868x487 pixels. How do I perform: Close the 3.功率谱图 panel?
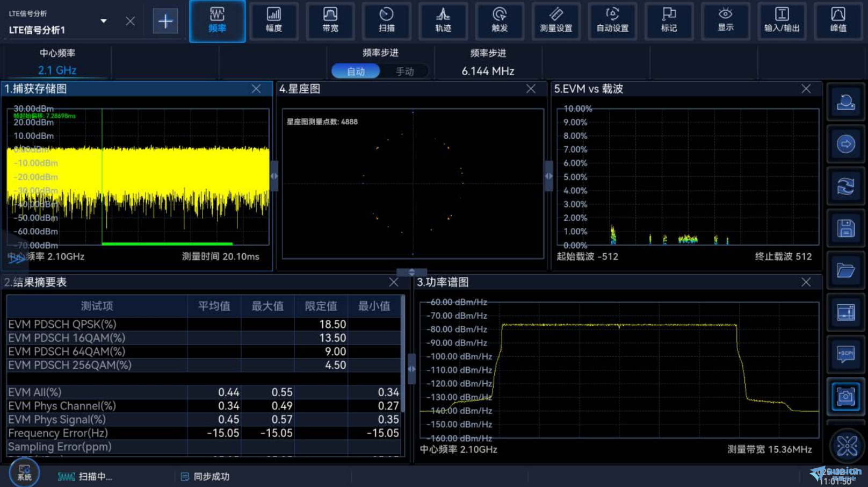(806, 282)
